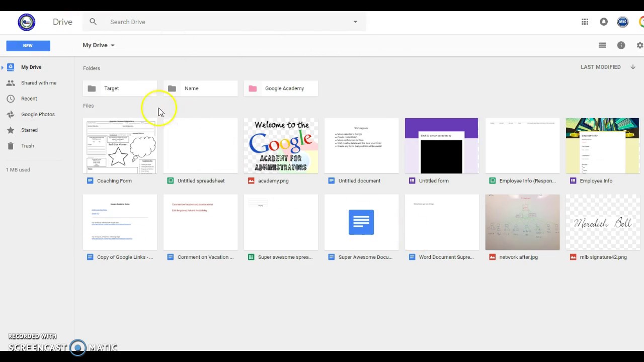Click the Forms icon beside Untitled form
This screenshot has width=644, height=362.
point(412,180)
